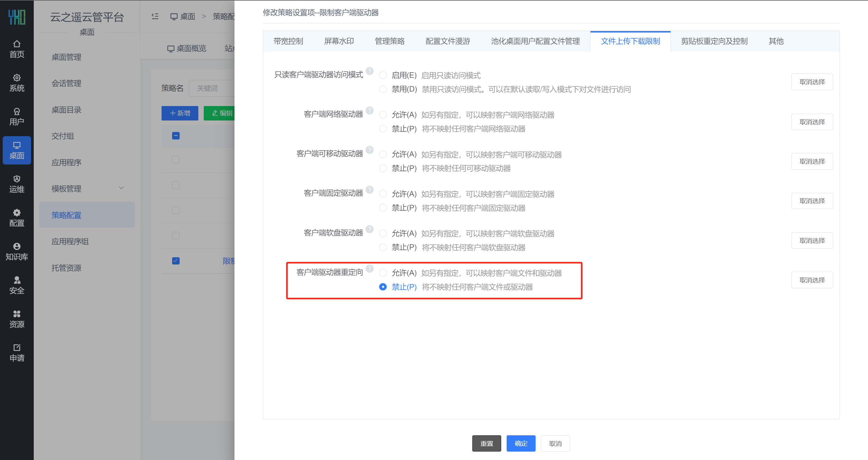Screen dimensions: 868x460
Task: Select 禁止(P) for 客户端软盘驱动器
Action: pyautogui.click(x=383, y=247)
